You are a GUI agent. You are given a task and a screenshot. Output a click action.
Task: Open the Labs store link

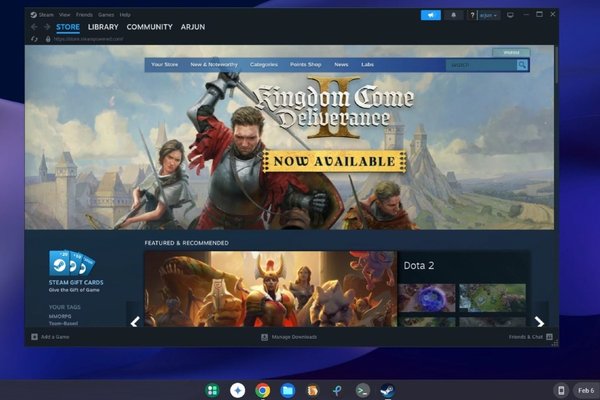click(367, 65)
